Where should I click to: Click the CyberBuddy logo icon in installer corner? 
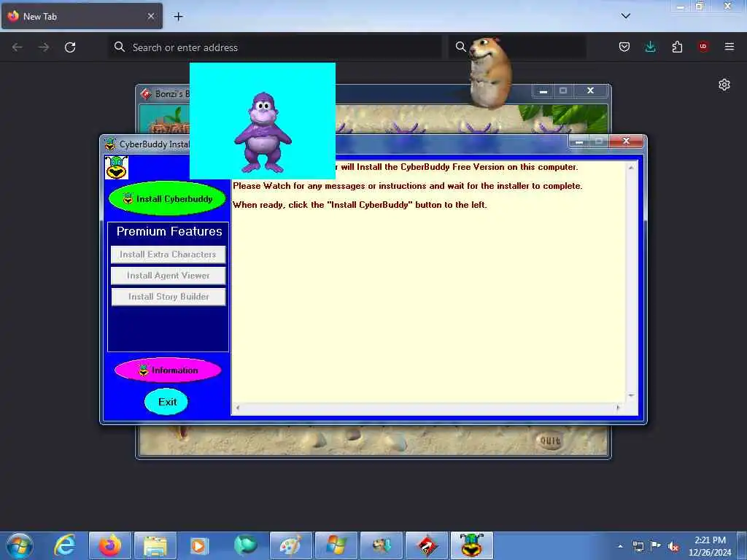[x=116, y=168]
